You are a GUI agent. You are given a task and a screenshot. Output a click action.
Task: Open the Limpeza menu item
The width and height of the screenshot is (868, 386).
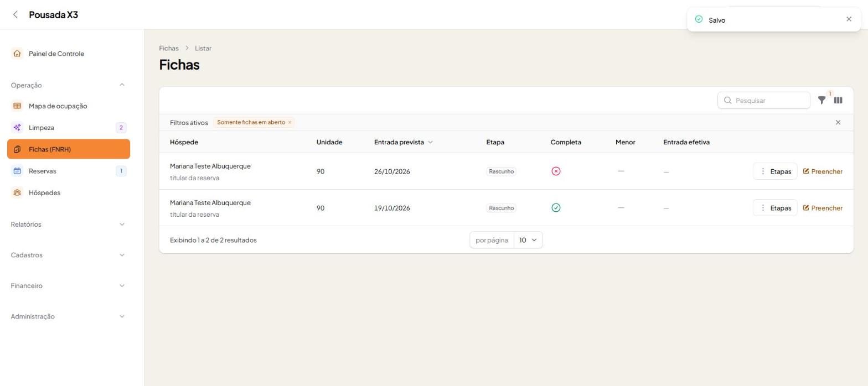click(69, 128)
